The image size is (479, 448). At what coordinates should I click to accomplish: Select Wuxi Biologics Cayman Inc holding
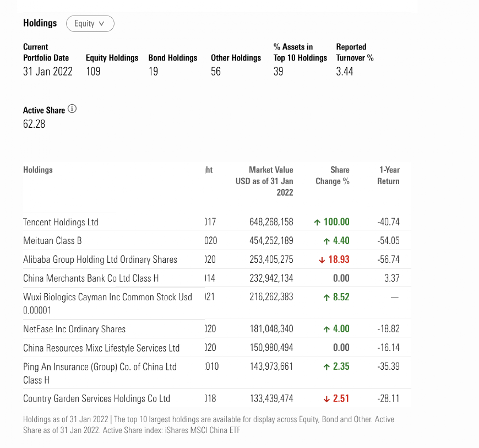coord(107,304)
